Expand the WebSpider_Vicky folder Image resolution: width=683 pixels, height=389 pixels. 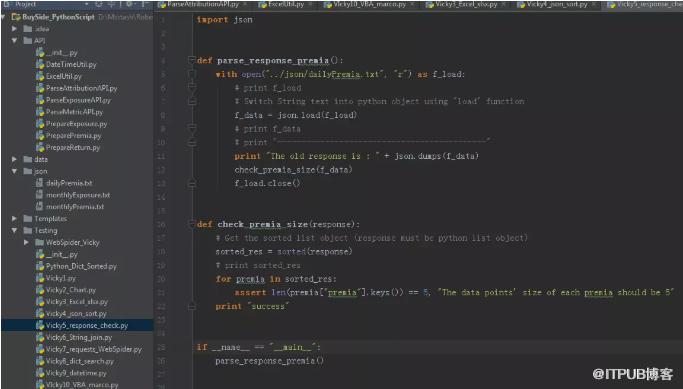[x=27, y=242]
